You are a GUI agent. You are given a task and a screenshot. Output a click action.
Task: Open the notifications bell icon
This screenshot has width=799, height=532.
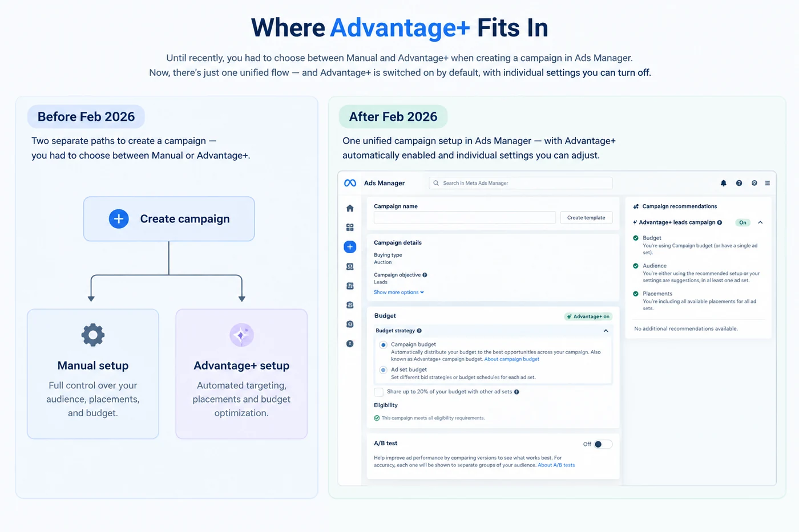click(724, 183)
